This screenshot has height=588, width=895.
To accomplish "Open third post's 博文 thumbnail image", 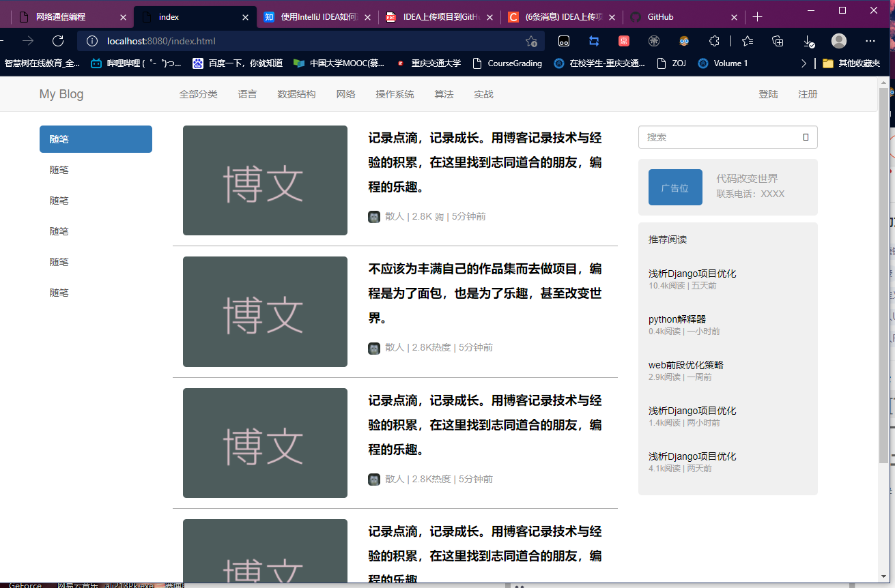I will click(265, 443).
